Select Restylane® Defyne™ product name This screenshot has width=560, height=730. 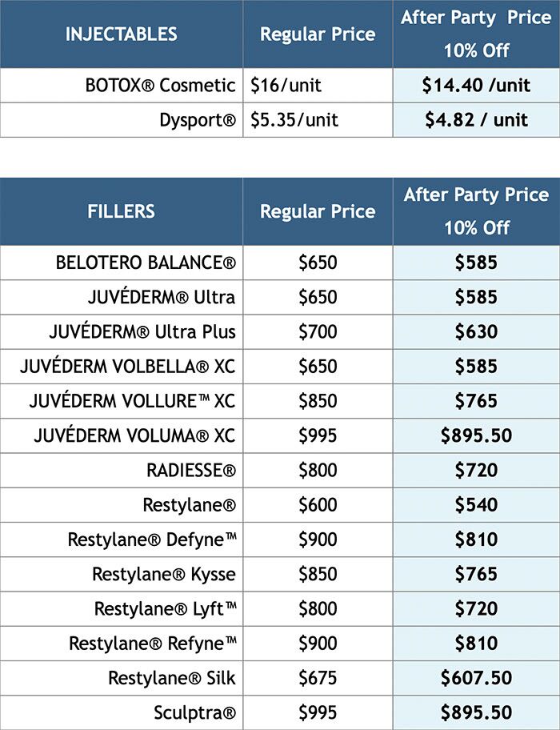pyautogui.click(x=152, y=539)
